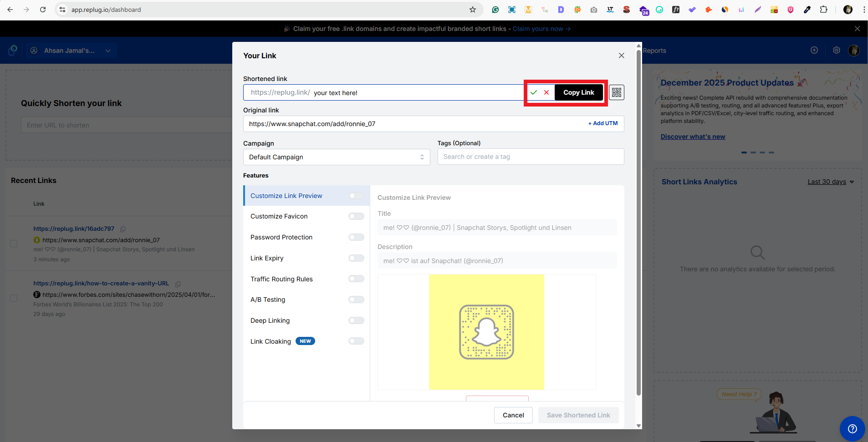The image size is (868, 442).
Task: Check the box beside the 16adc797 recent link
Action: click(x=14, y=244)
